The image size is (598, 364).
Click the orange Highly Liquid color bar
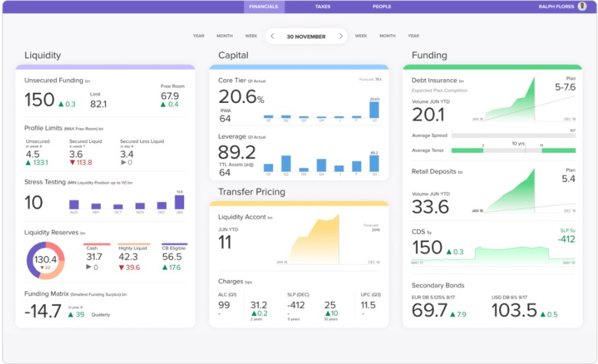134,244
